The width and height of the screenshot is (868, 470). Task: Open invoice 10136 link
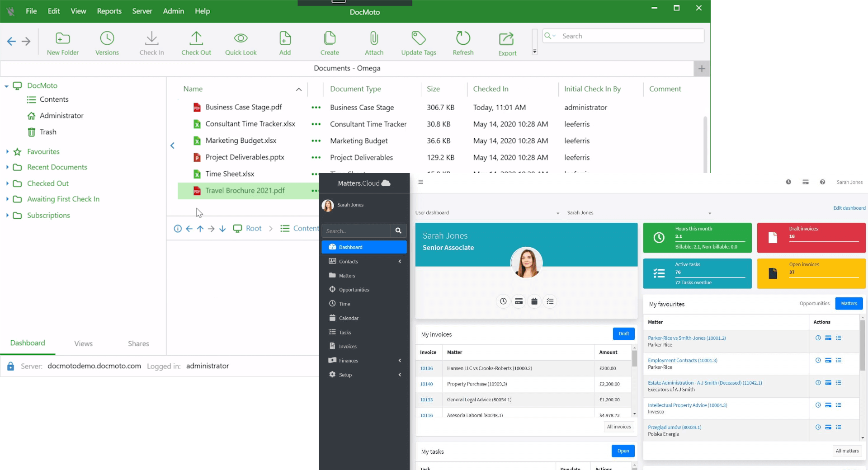click(x=426, y=368)
